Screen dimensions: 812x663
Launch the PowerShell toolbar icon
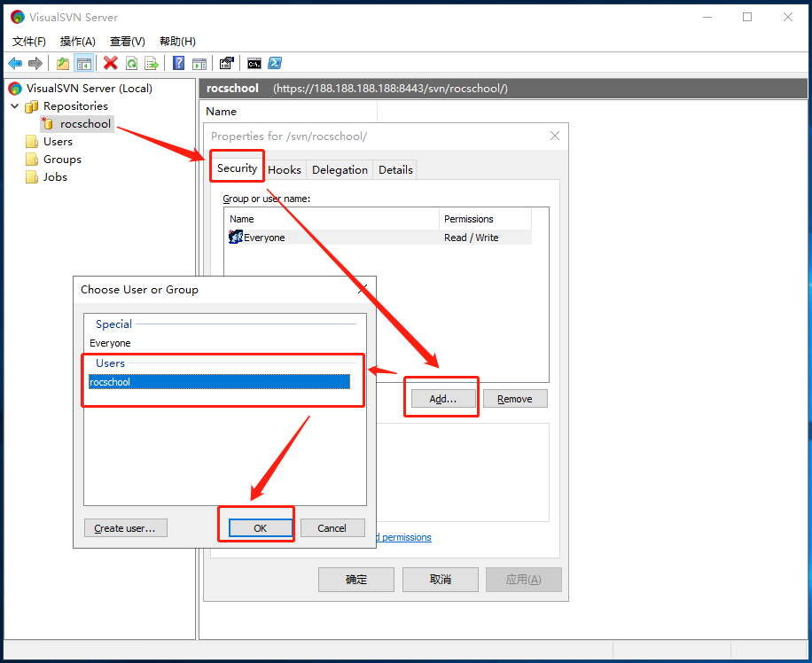tap(275, 63)
